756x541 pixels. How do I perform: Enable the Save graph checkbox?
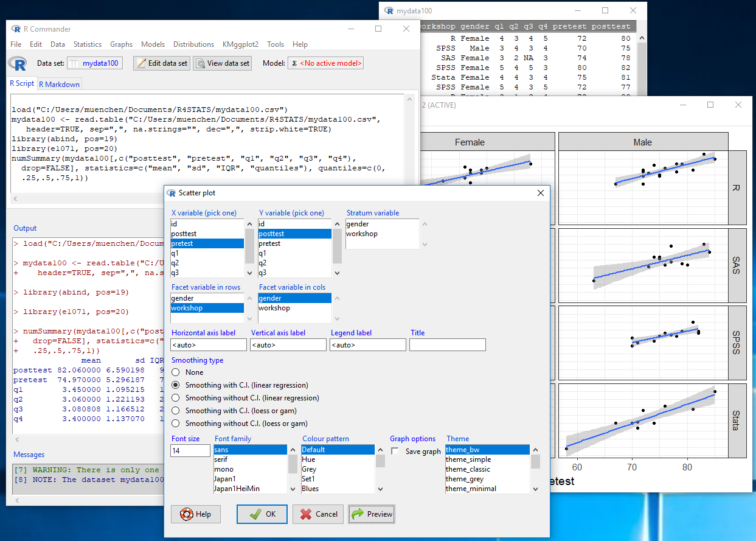tap(395, 452)
